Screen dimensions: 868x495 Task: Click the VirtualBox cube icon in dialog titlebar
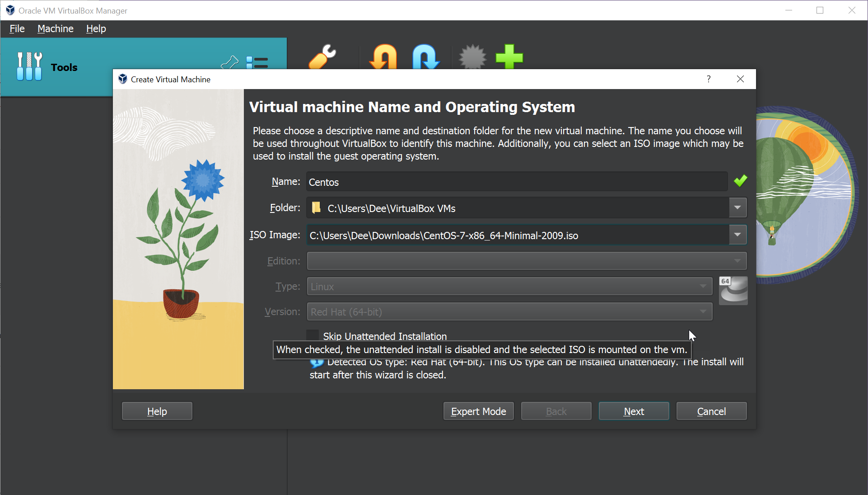[x=122, y=79]
